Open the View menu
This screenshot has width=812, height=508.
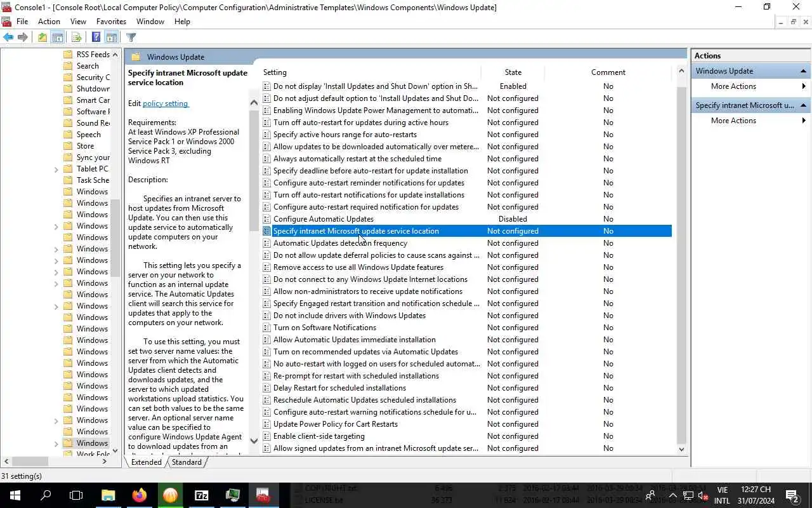[x=78, y=21]
